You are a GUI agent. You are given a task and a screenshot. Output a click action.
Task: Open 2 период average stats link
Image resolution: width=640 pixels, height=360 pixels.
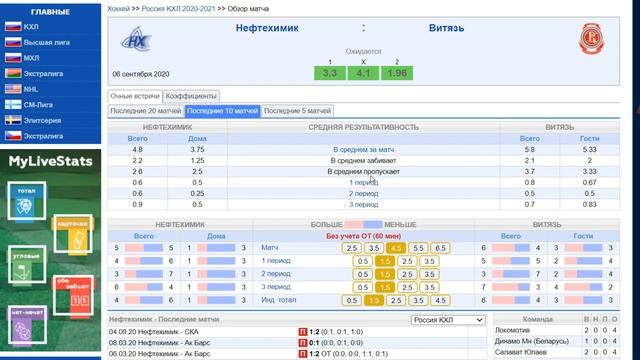[363, 193]
